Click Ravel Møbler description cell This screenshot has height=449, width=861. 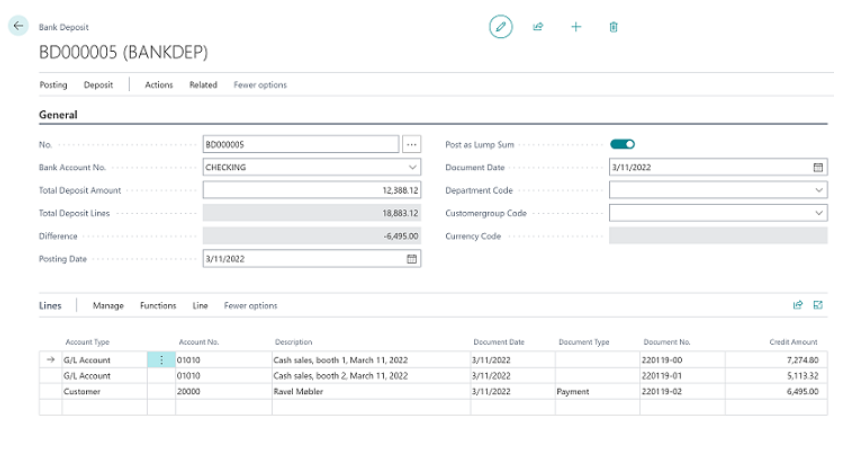(x=371, y=391)
